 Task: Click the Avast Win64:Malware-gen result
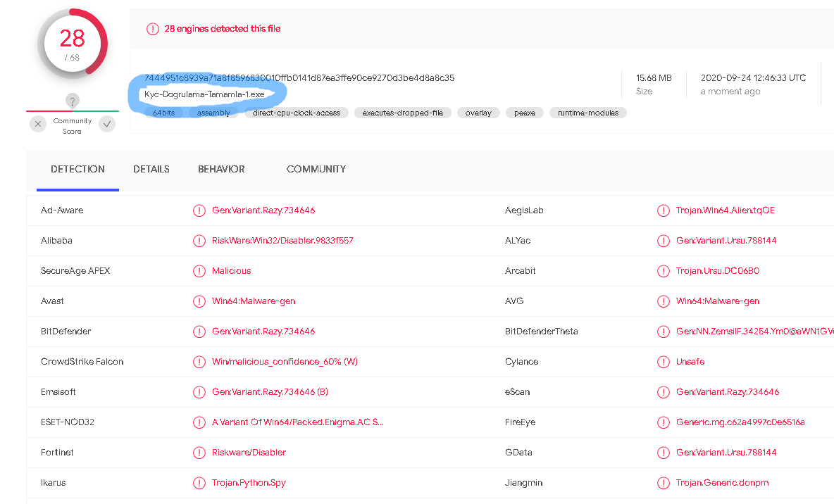pyautogui.click(x=254, y=301)
